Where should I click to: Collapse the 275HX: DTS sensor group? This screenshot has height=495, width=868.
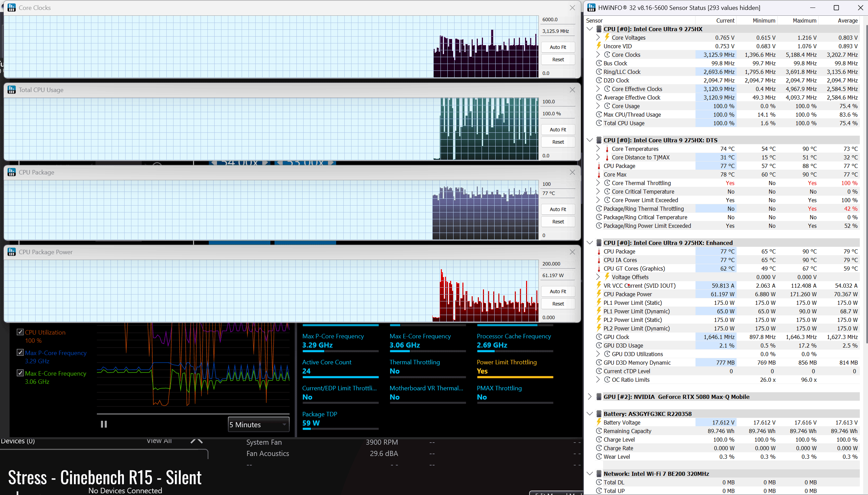tap(590, 140)
